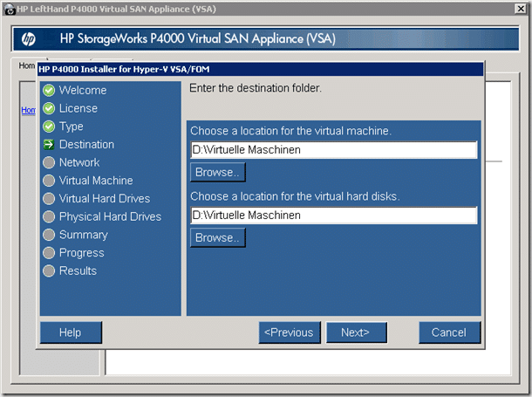
Task: Select the Virtual Hard Drives step label
Action: [x=105, y=199]
